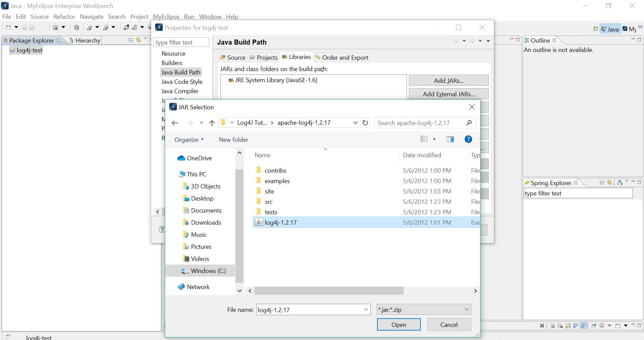The width and height of the screenshot is (644, 340).
Task: Switch to the Order and Export tab
Action: 341,57
